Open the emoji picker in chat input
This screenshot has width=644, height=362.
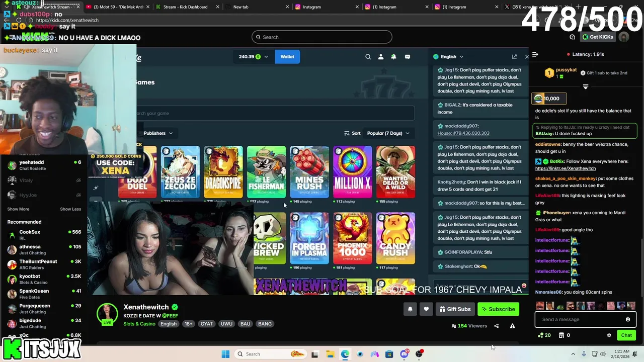click(x=628, y=319)
